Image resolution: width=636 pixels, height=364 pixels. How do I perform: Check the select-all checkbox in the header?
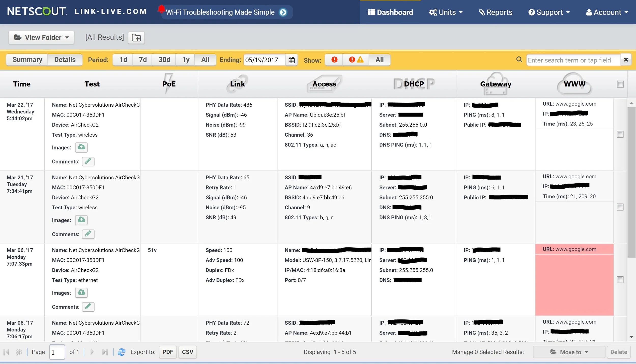pyautogui.click(x=620, y=84)
